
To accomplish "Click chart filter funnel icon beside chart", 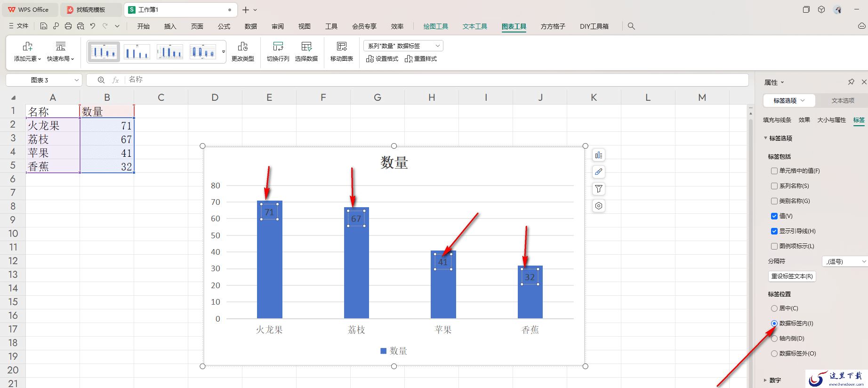I will pyautogui.click(x=598, y=189).
